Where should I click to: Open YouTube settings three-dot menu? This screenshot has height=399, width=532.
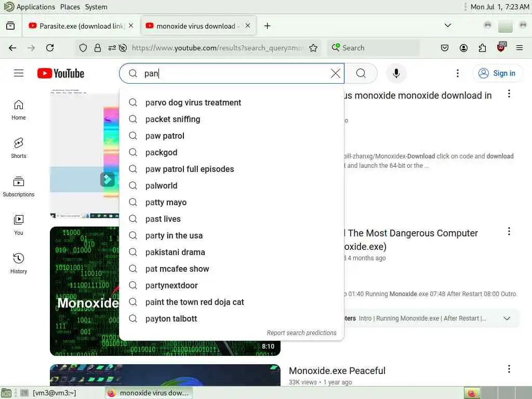[x=458, y=73]
